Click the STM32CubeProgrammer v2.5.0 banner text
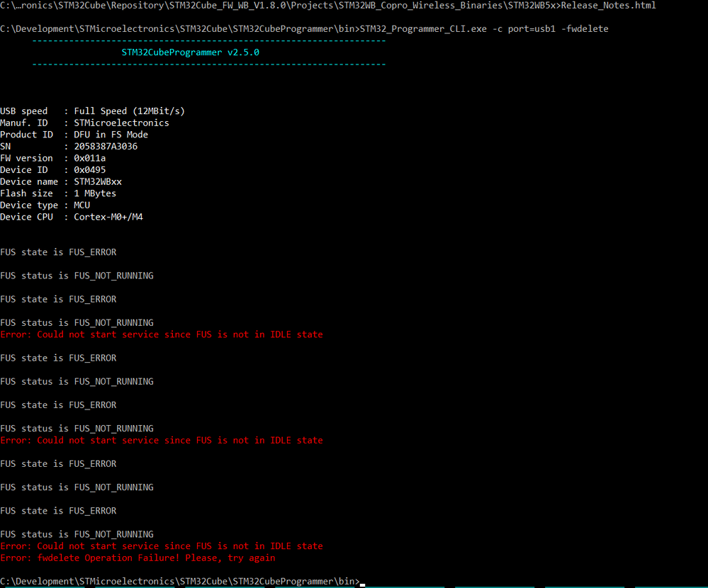The image size is (708, 588). click(x=190, y=52)
